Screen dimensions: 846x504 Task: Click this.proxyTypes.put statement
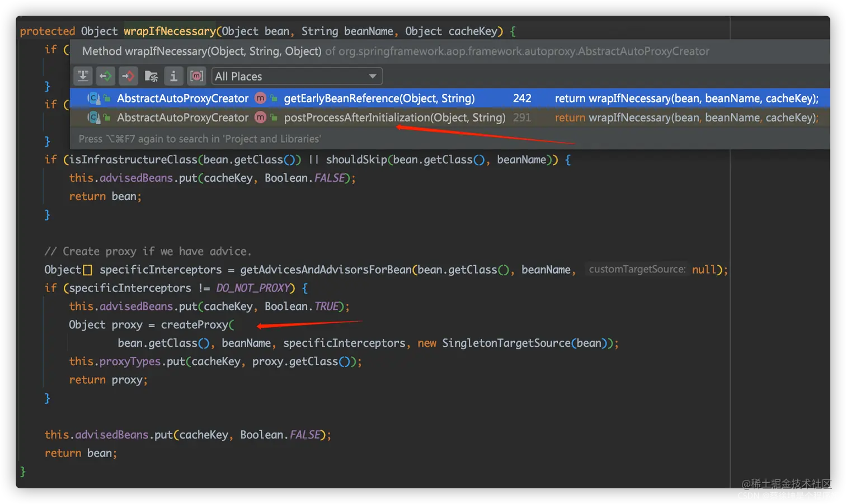pyautogui.click(x=215, y=361)
